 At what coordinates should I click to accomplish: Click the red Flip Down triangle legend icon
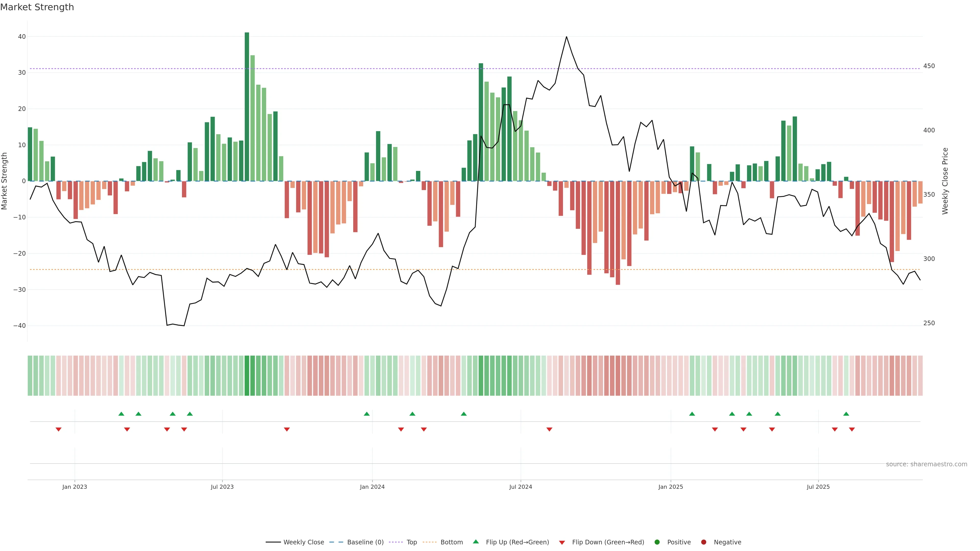(x=562, y=542)
